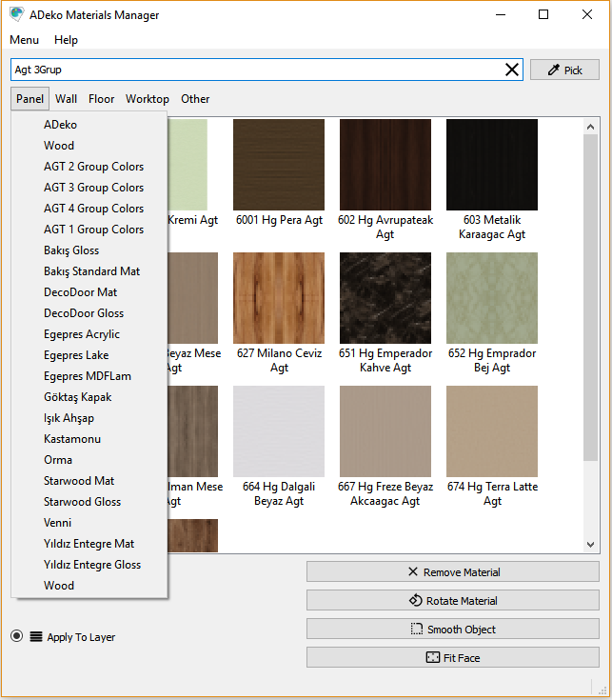612x700 pixels.
Task: Click the Rotate Material button
Action: [452, 600]
